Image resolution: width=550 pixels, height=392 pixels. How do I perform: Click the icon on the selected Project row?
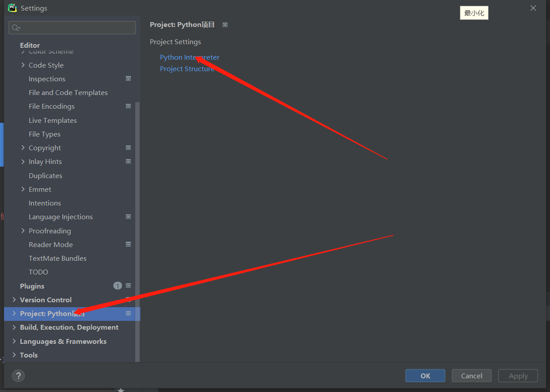[129, 313]
